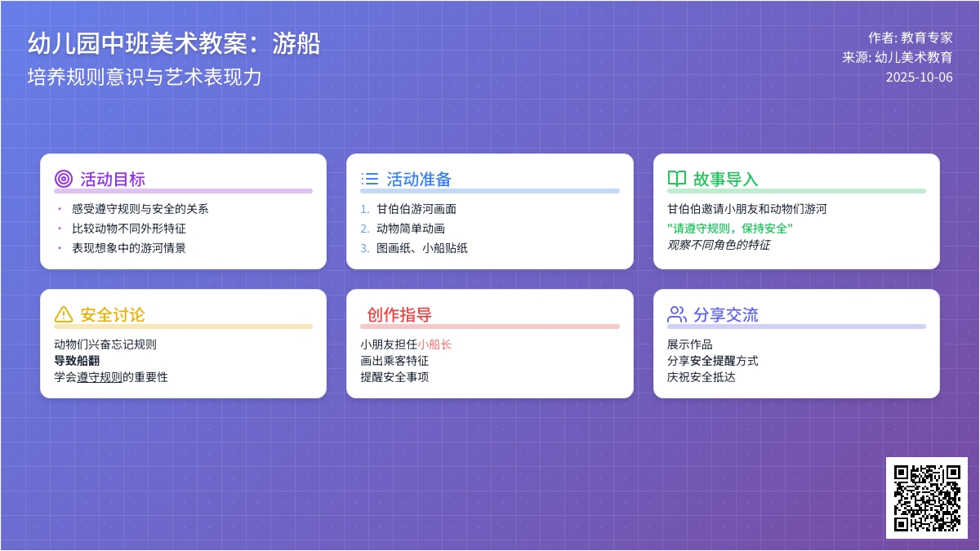Click the 分享交流 heading text
The height and width of the screenshot is (551, 980).
[x=726, y=315]
